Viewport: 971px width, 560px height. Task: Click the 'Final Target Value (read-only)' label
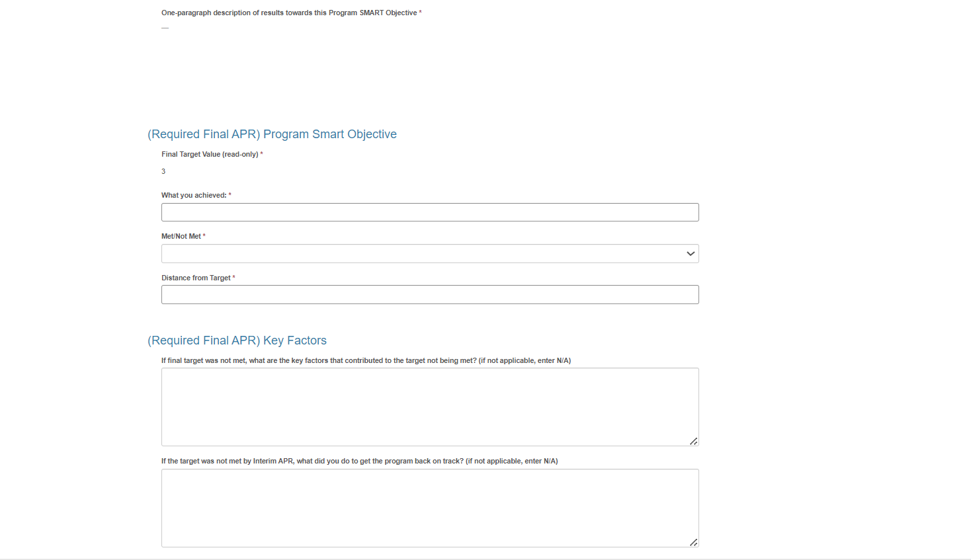tap(210, 155)
